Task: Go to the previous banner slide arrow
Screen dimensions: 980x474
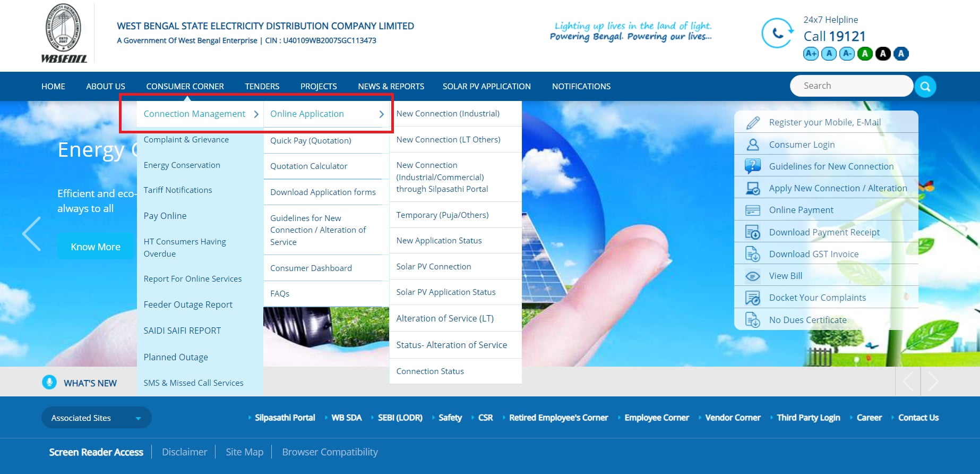Action: (x=31, y=234)
